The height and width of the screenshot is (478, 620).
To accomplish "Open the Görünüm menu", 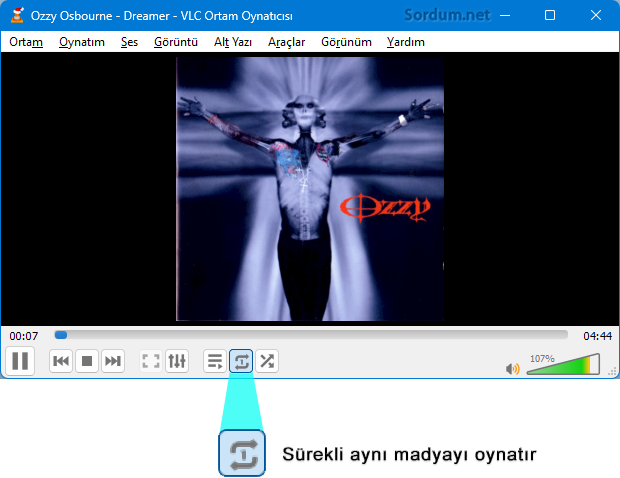I will pyautogui.click(x=346, y=42).
